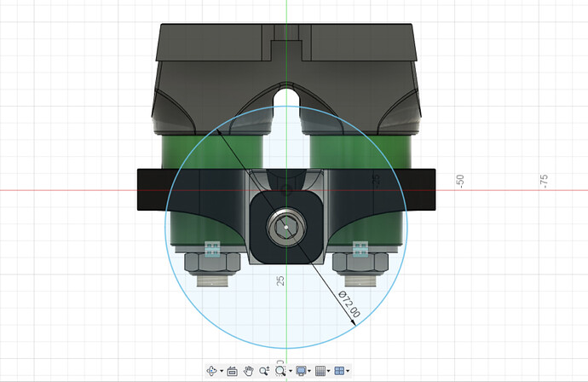Open the Display Settings dropdown arrow

[310, 372]
